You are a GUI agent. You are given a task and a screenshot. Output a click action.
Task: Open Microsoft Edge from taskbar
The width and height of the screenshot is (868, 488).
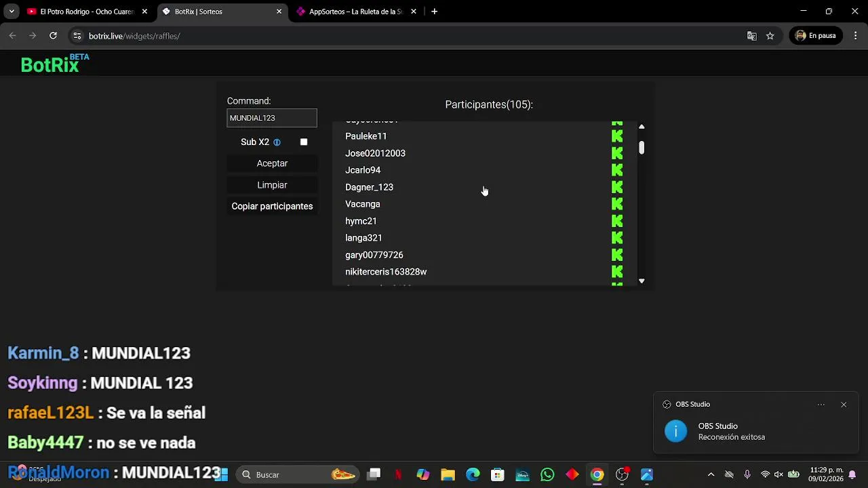(x=473, y=474)
